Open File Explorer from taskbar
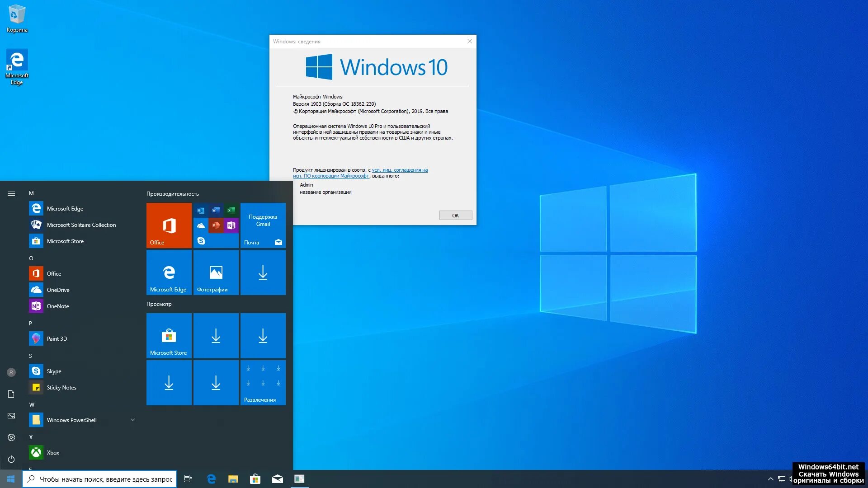The image size is (868, 488). point(233,479)
